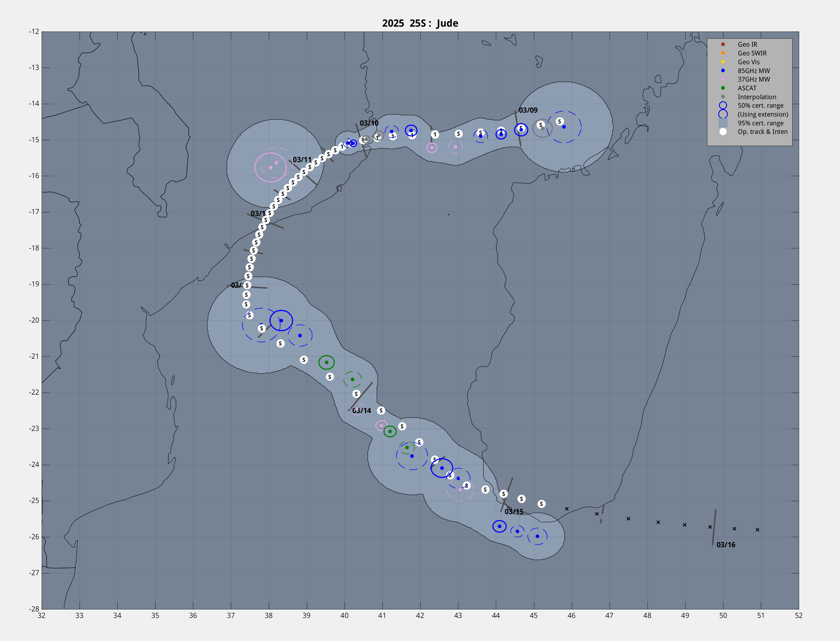Click the red Geo IR legend dot
The width and height of the screenshot is (840, 641).
pyautogui.click(x=723, y=44)
